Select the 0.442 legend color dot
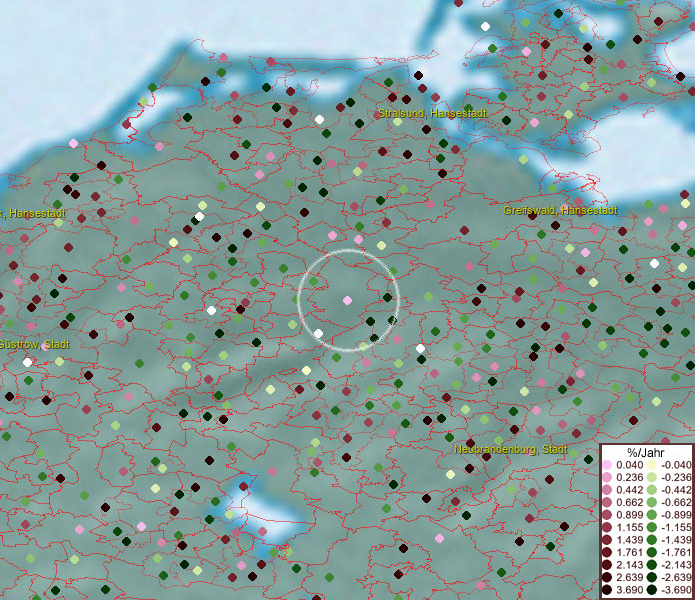The width and height of the screenshot is (695, 600). pyautogui.click(x=607, y=490)
